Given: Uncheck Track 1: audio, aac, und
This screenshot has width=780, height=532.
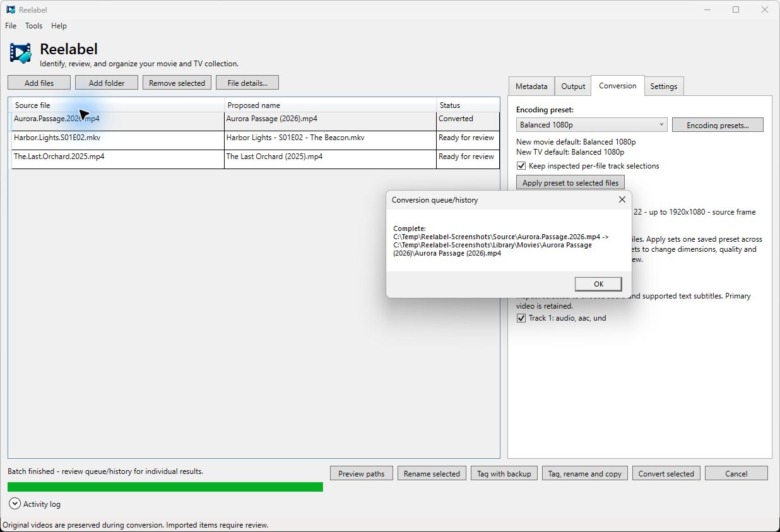Looking at the screenshot, I should pos(521,318).
